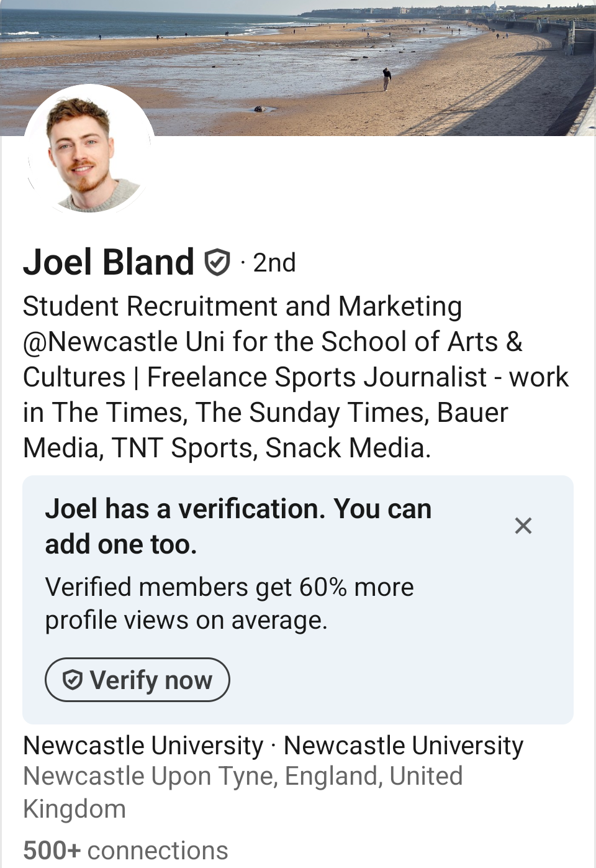Click 'Verified members get 60% more' text
596x868 pixels.
[x=229, y=587]
